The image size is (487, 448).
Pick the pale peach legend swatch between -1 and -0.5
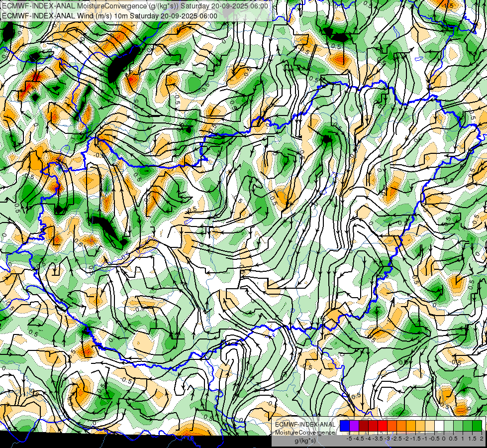tap(429, 426)
